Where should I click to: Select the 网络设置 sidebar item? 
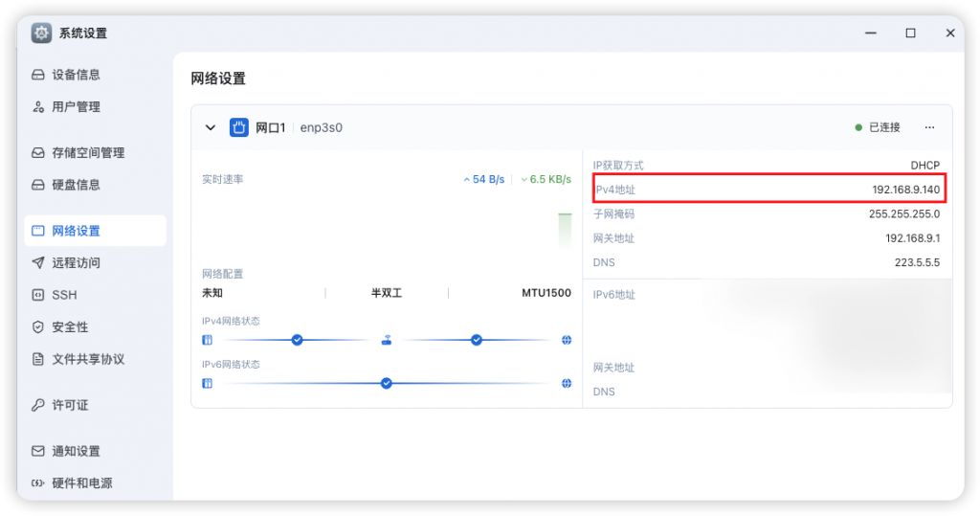(76, 231)
